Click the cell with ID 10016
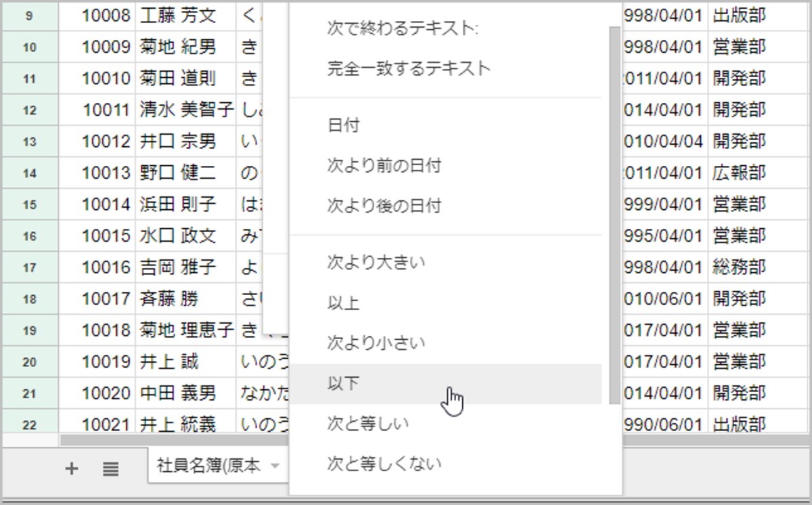Image resolution: width=812 pixels, height=505 pixels. pyautogui.click(x=97, y=267)
